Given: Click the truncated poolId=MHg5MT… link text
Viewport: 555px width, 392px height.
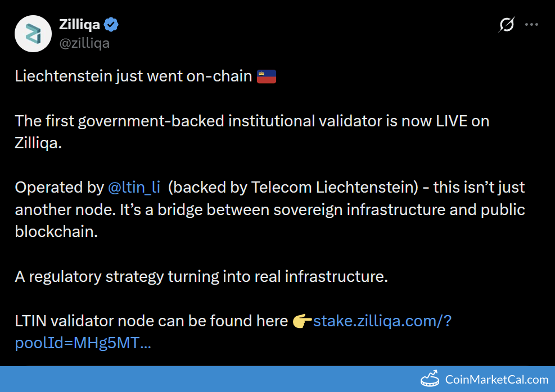Looking at the screenshot, I should point(83,343).
